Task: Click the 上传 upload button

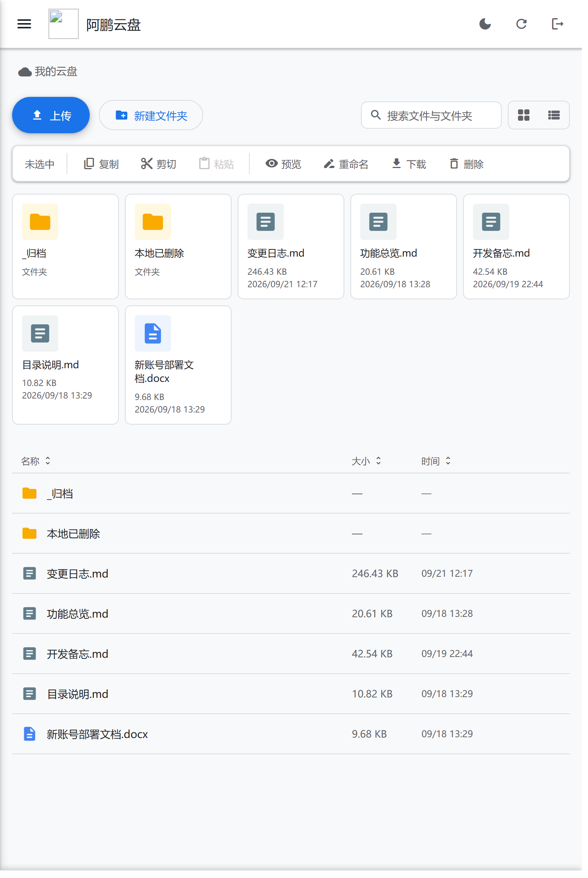Action: (51, 115)
